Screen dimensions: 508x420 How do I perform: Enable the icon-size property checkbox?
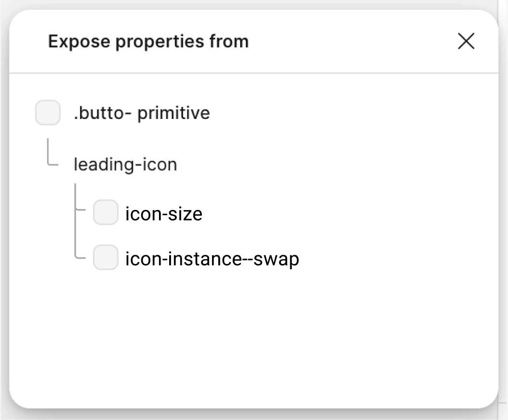point(105,212)
